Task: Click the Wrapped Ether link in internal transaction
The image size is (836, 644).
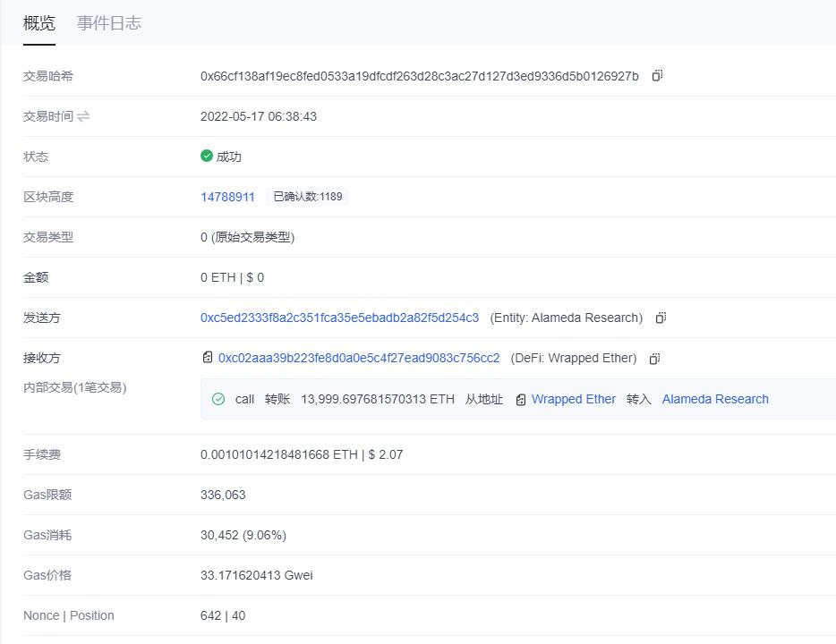Action: (x=573, y=399)
